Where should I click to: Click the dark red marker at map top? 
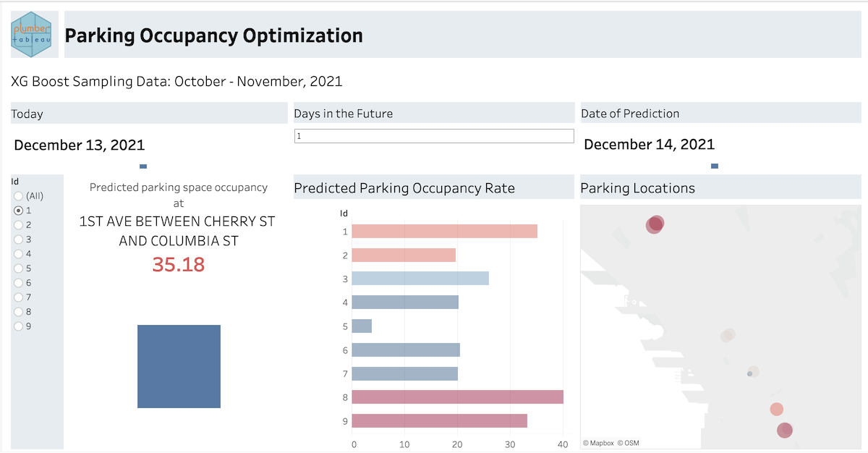[655, 224]
